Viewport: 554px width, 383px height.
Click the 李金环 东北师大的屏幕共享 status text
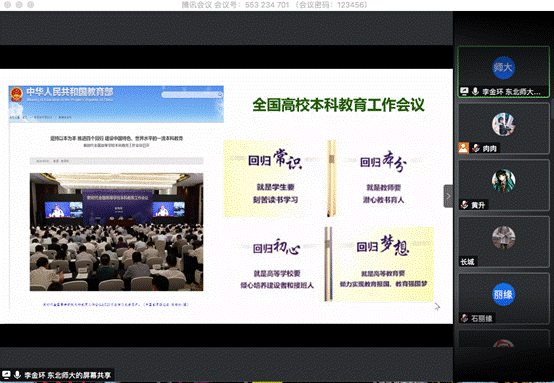coord(67,375)
